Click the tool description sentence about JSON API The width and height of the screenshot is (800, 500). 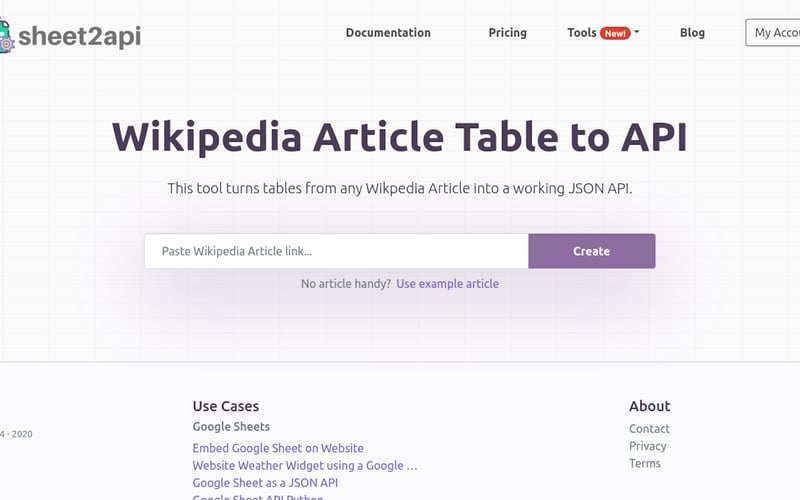coord(400,188)
